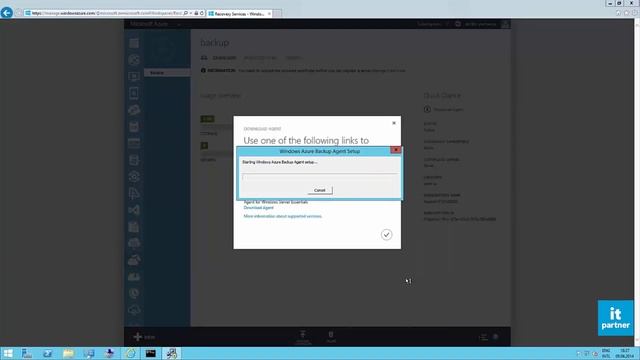640x360 pixels.
Task: Select the backup vault in left list
Action: click(167, 73)
